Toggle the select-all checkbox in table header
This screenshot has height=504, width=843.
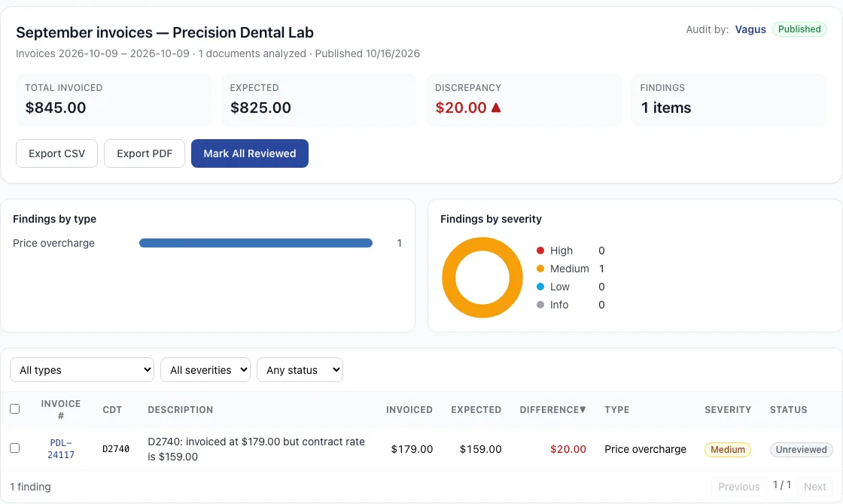(15, 409)
